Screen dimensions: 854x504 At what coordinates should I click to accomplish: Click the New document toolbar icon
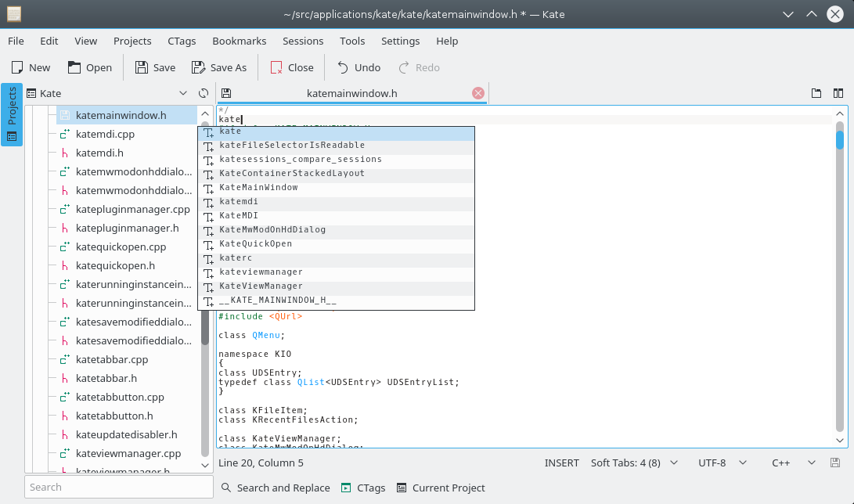point(17,67)
